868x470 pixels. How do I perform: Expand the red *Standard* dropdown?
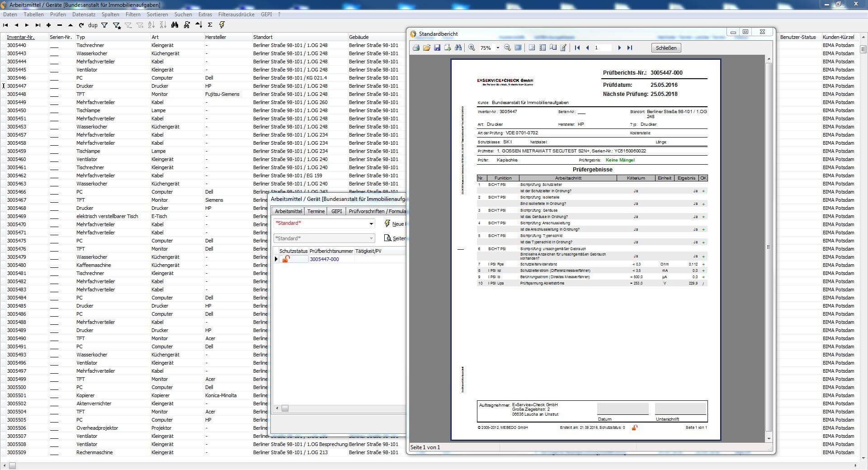pyautogui.click(x=371, y=223)
